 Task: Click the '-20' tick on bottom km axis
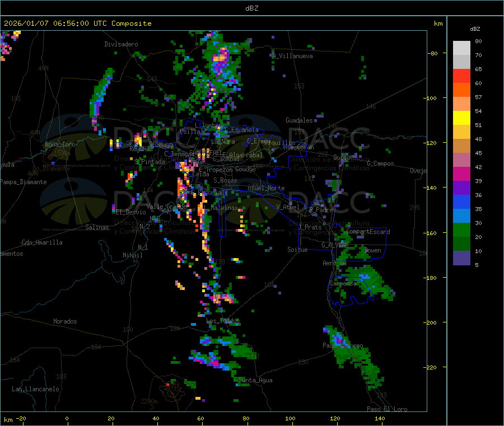coord(21,418)
